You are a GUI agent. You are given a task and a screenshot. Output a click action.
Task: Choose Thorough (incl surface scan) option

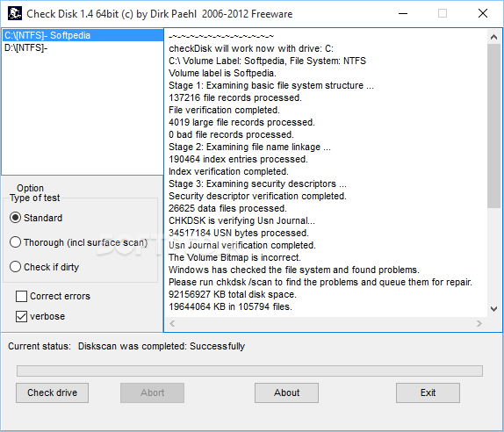pos(78,242)
